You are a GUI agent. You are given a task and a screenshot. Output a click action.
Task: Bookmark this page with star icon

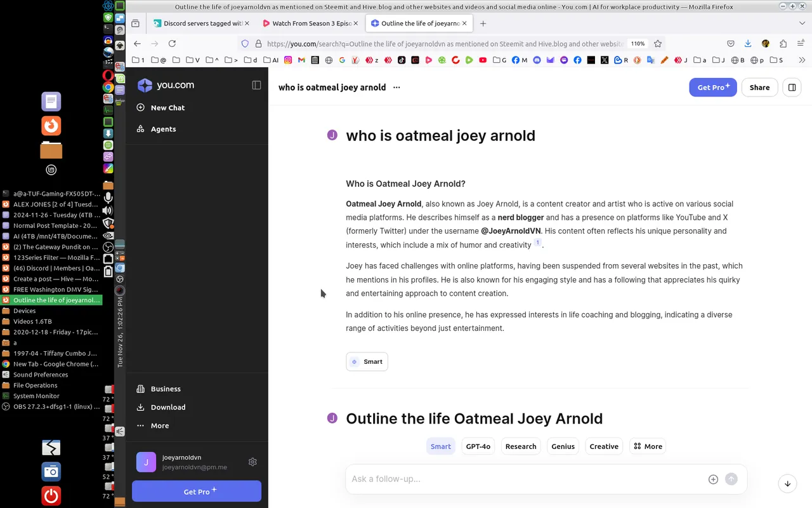pyautogui.click(x=658, y=44)
